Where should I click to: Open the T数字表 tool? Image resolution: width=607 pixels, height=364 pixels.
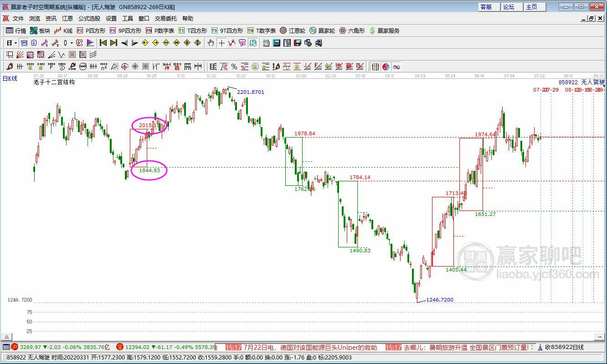[x=262, y=31]
